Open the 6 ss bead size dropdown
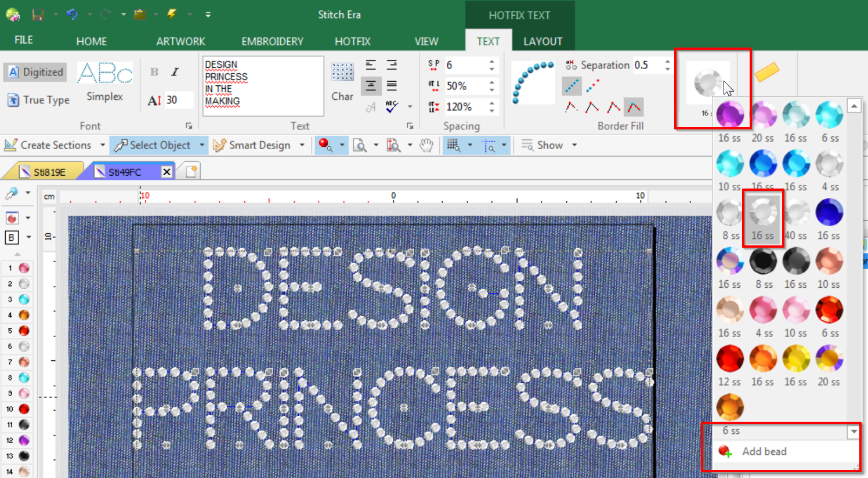Image resolution: width=868 pixels, height=478 pixels. [x=853, y=432]
